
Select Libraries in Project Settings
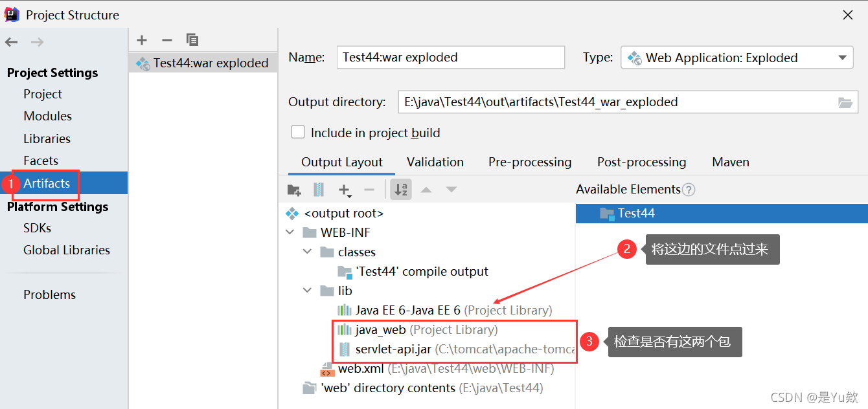47,138
